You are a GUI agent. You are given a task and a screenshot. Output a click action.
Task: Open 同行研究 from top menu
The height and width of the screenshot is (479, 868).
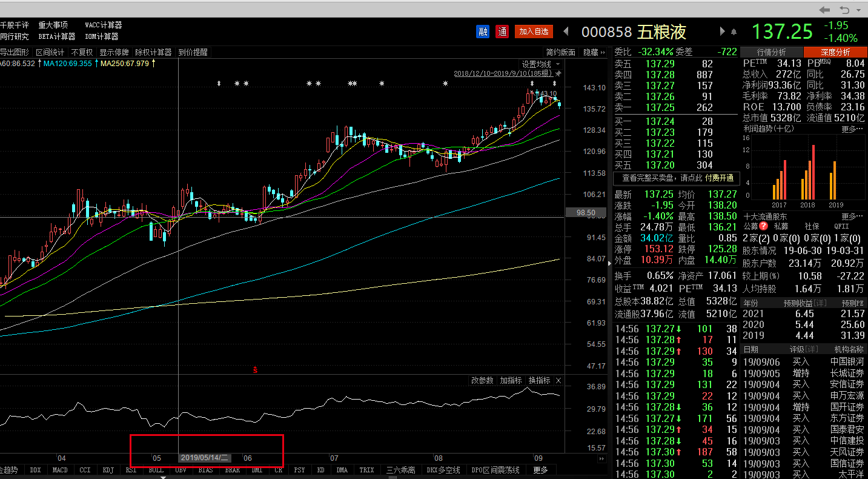tap(15, 36)
